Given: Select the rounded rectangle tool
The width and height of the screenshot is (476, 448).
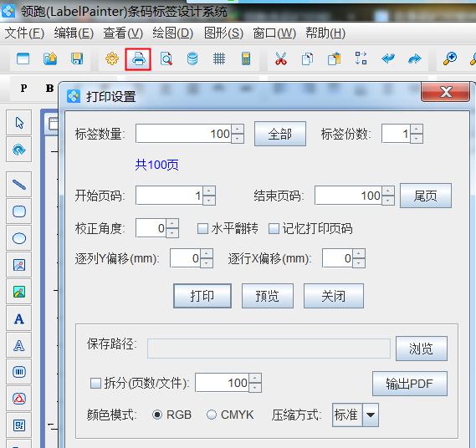Looking at the screenshot, I should [18, 211].
